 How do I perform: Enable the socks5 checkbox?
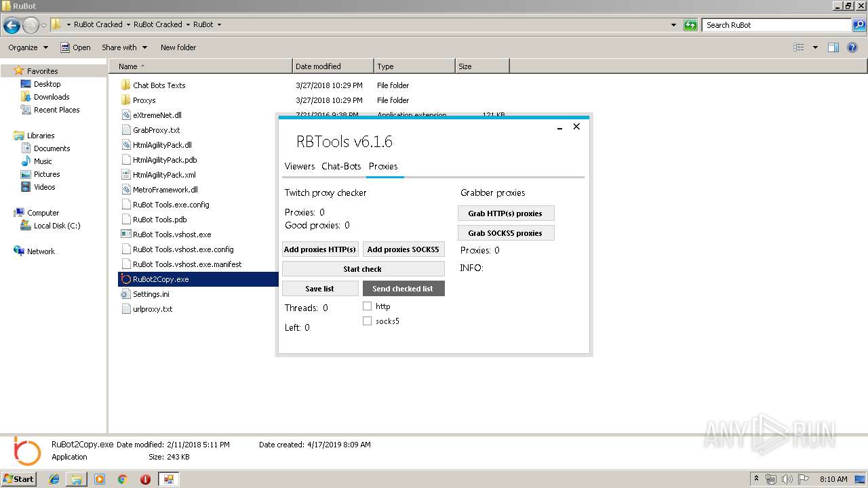367,321
